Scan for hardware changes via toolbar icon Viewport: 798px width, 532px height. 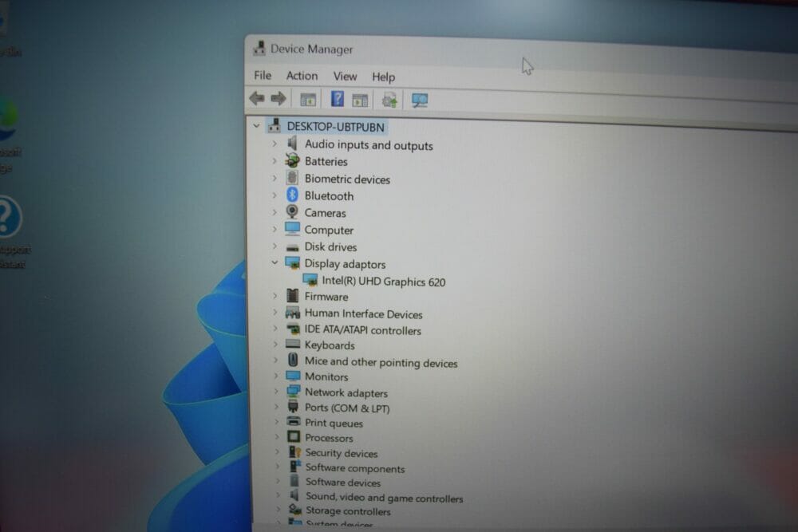pyautogui.click(x=420, y=100)
